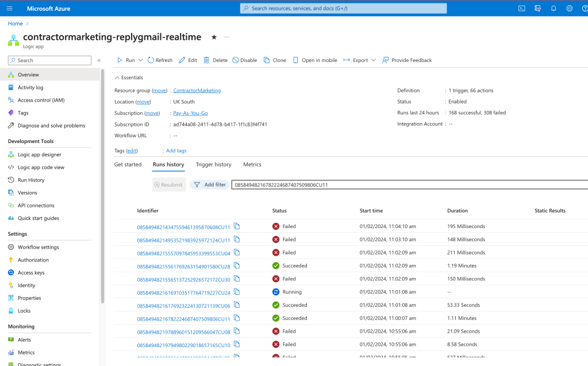The width and height of the screenshot is (588, 366).
Task: Click move link next to Location
Action: [x=143, y=102]
